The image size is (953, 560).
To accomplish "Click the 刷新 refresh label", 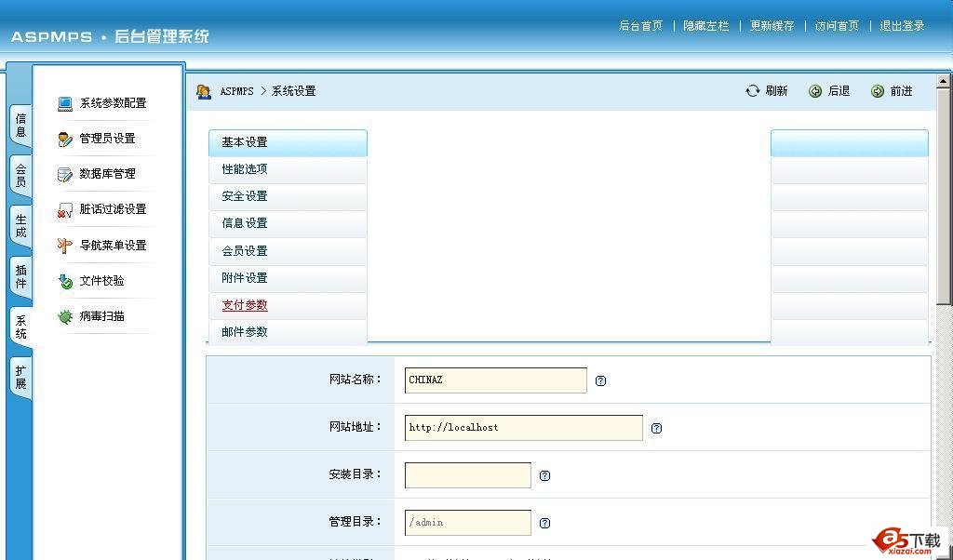I will pos(776,91).
